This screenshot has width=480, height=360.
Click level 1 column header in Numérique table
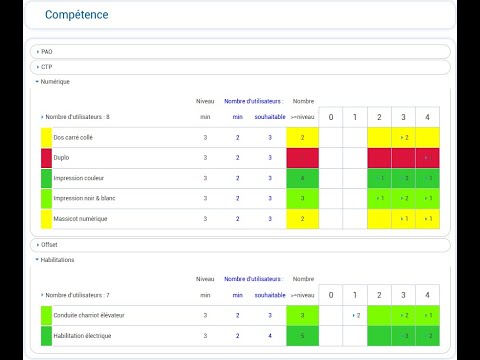point(355,117)
